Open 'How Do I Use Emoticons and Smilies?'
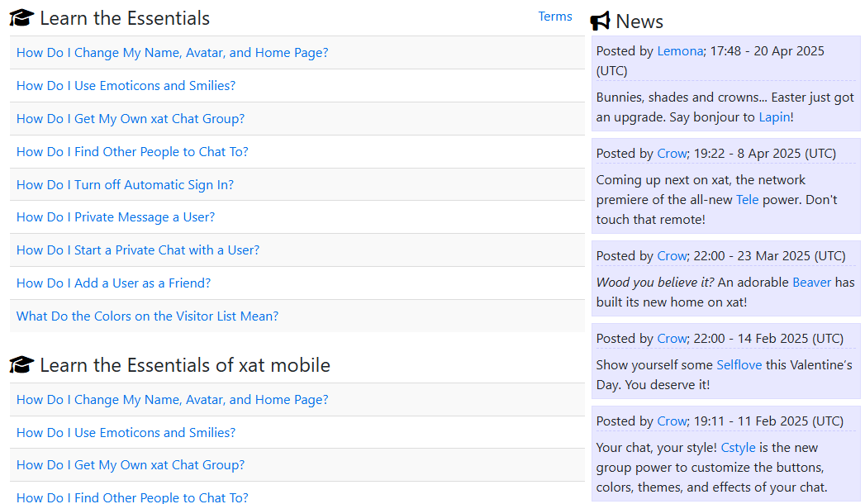865x504 pixels. pyautogui.click(x=126, y=85)
